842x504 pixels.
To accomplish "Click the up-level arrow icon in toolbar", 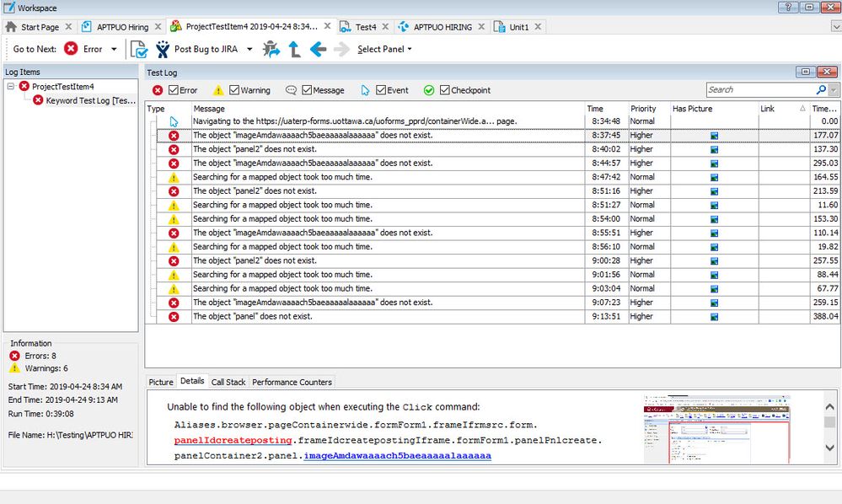I will tap(294, 49).
